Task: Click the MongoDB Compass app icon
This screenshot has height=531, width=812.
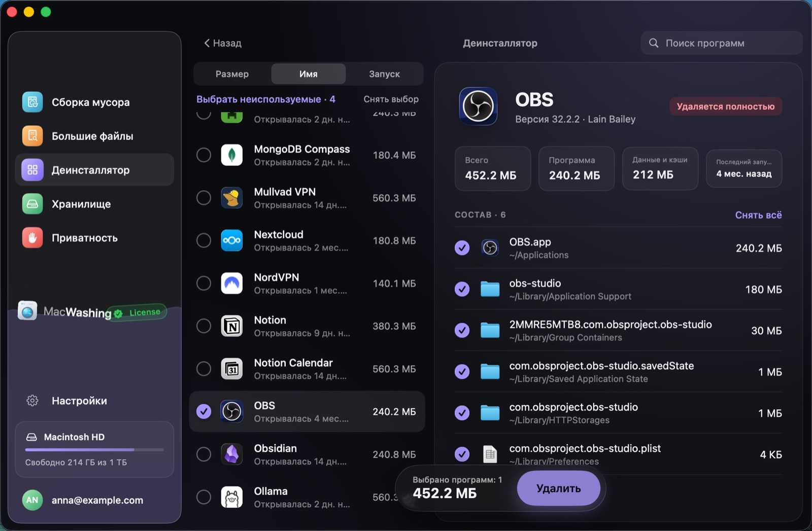Action: click(x=232, y=155)
